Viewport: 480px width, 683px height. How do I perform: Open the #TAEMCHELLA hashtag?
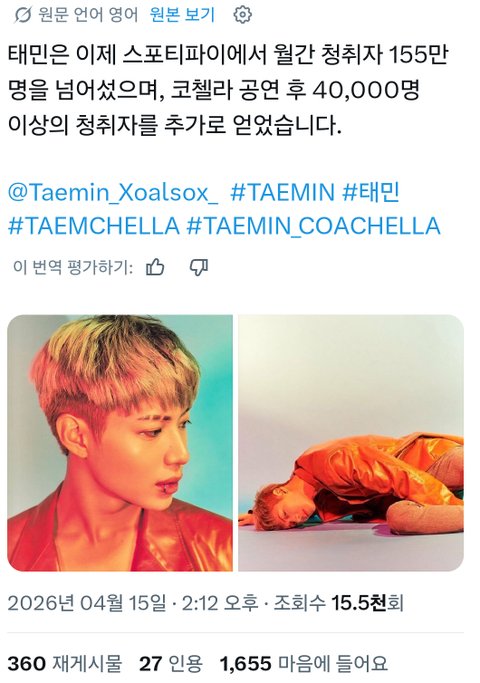(94, 227)
